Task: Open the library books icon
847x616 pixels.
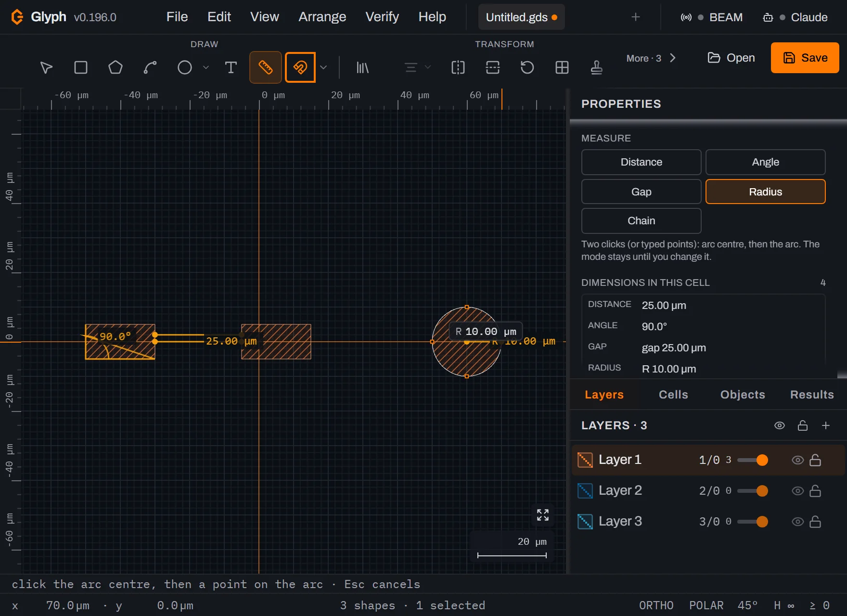Action: click(x=362, y=67)
